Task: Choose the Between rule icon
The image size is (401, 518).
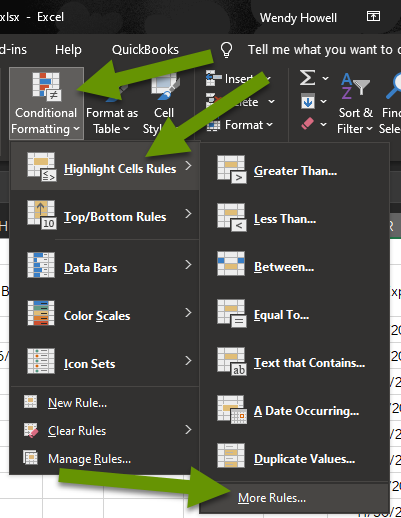Action: point(231,264)
